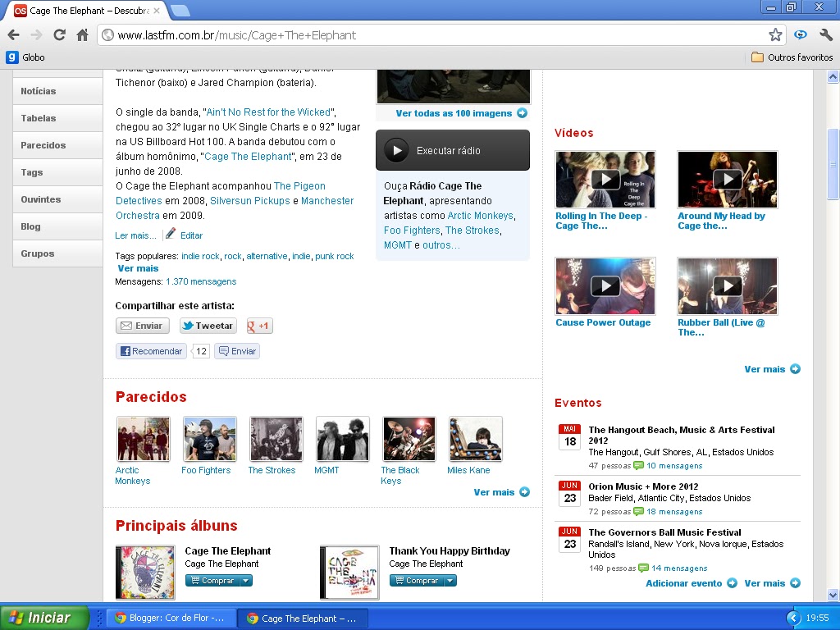Open the Tags sidebar tab

pos(58,172)
